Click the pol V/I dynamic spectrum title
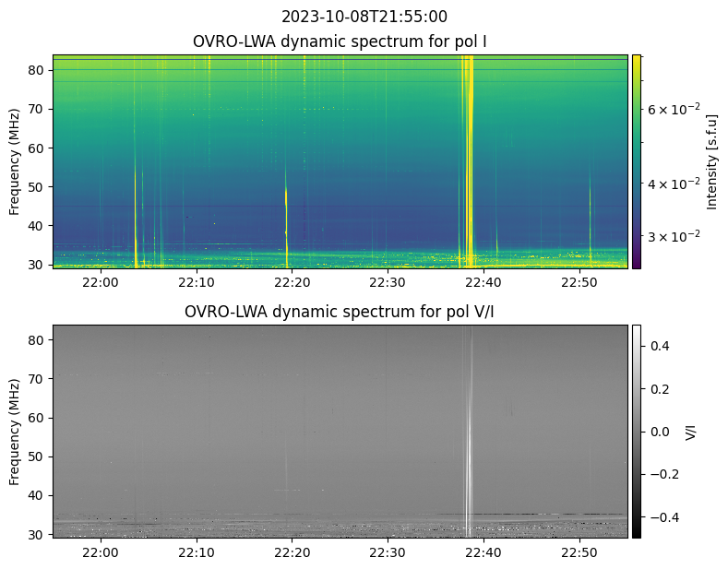This screenshot has height=569, width=728. pyautogui.click(x=340, y=312)
